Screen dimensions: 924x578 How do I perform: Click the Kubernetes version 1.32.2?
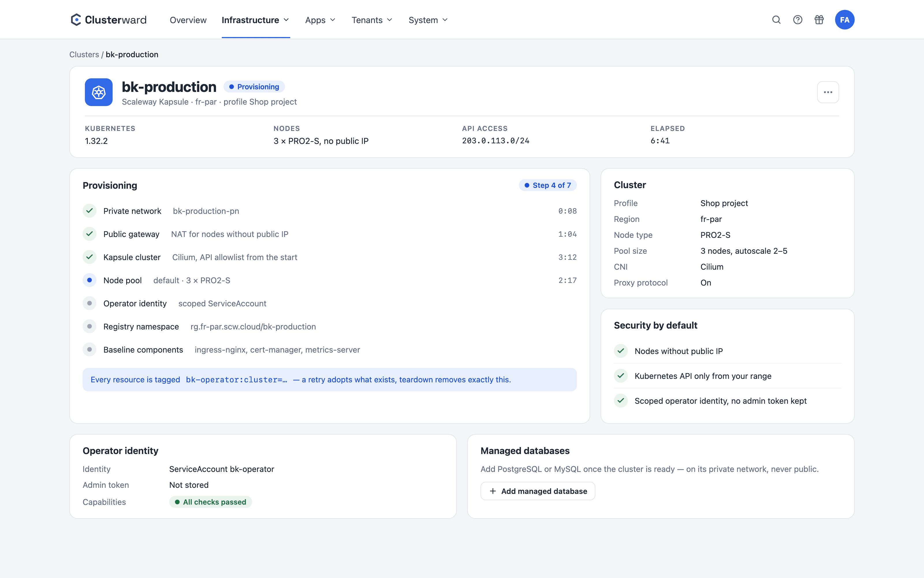[96, 141]
